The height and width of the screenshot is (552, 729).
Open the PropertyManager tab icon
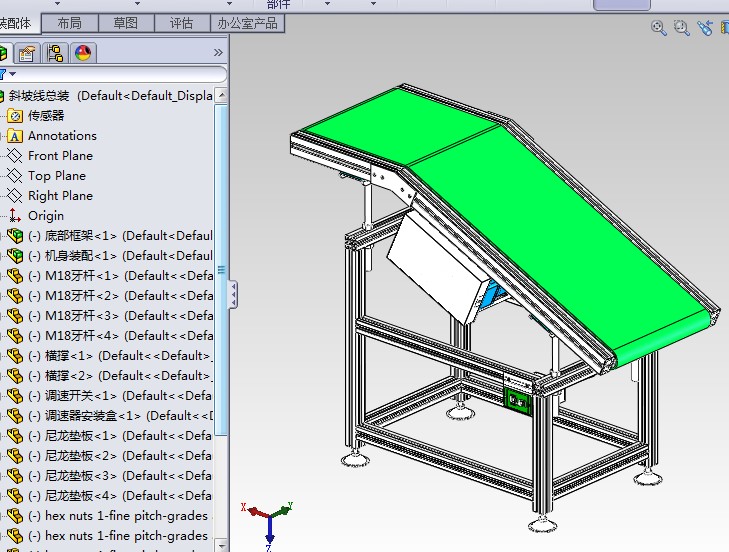coord(28,53)
